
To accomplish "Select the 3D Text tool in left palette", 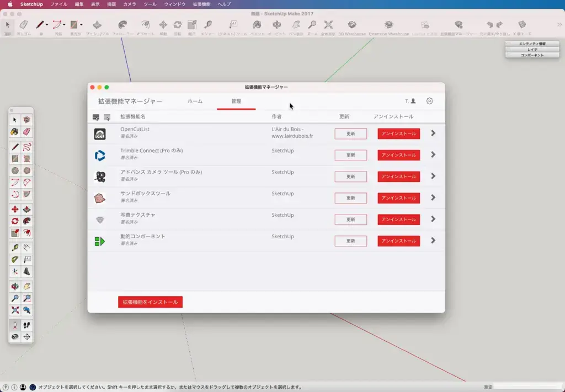I will (26, 271).
